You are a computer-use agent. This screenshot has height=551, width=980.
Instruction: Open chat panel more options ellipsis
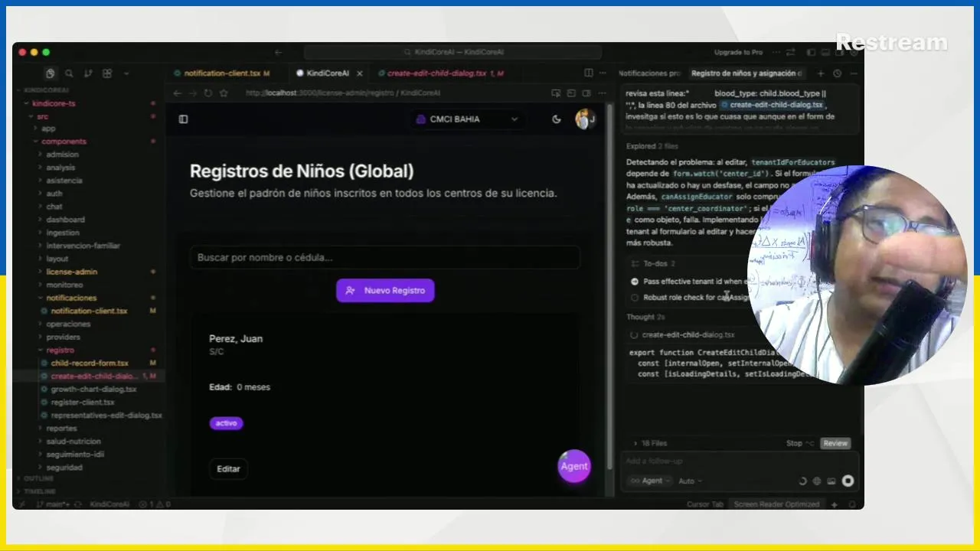854,73
